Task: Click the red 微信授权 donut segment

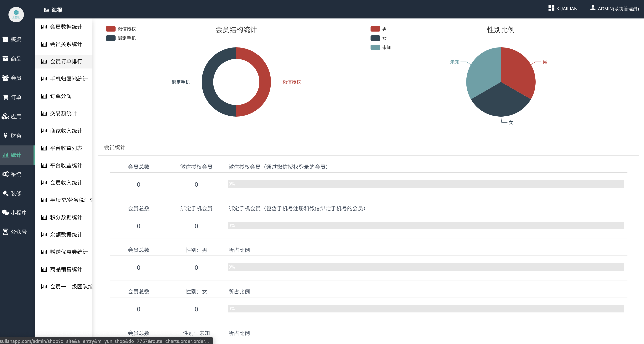Action: point(265,82)
